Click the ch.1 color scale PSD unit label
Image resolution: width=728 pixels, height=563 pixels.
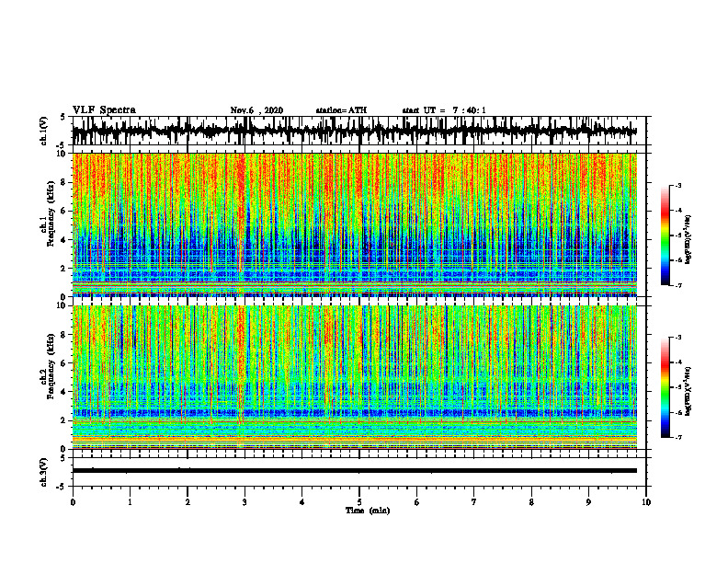(689, 240)
